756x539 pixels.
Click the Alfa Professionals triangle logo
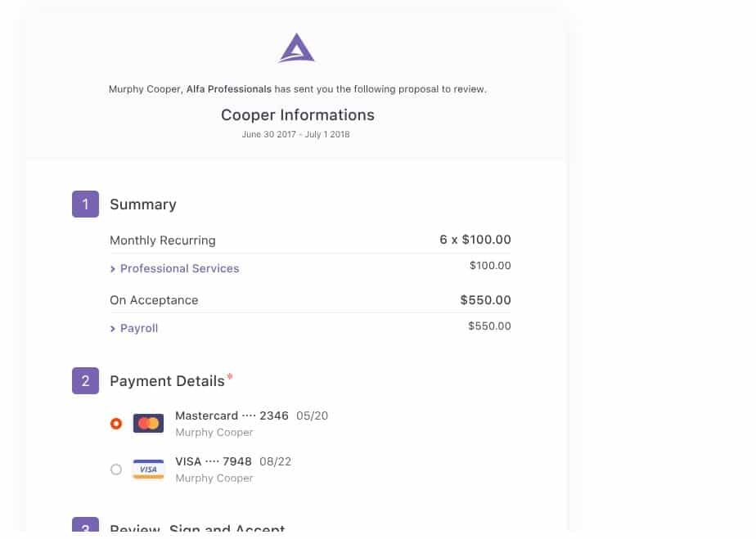click(x=296, y=48)
